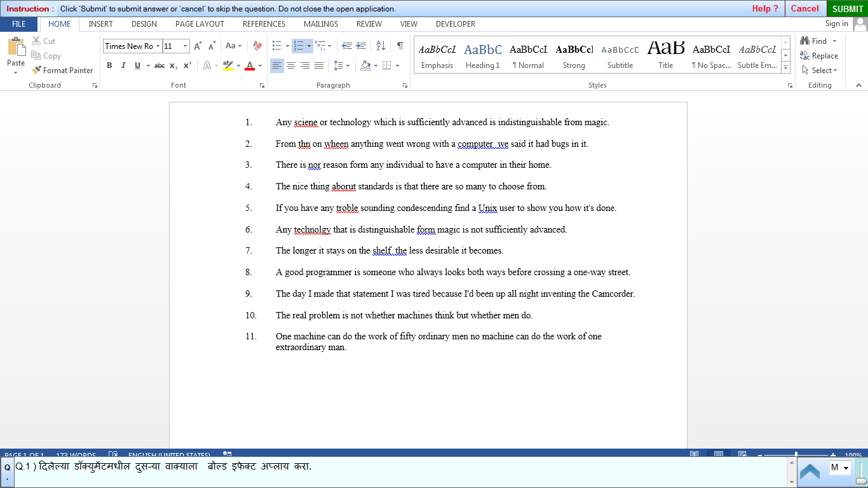Image resolution: width=868 pixels, height=488 pixels.
Task: Decrease font size with Shrink Font
Action: point(212,46)
